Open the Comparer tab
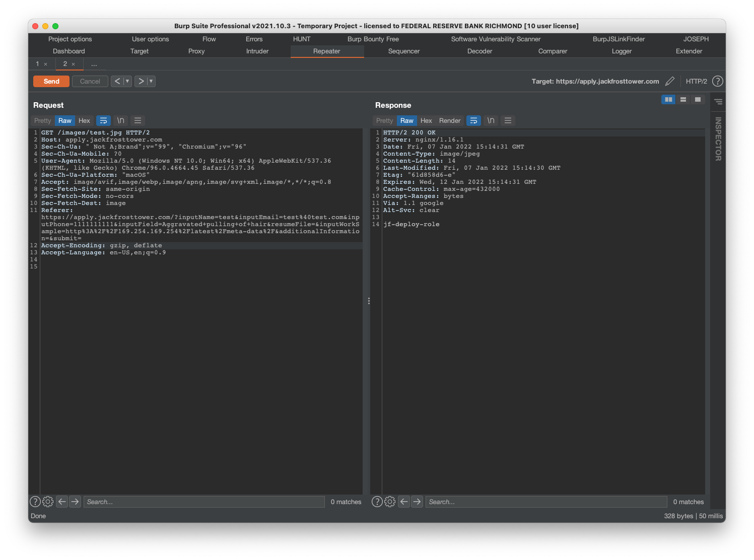This screenshot has height=560, width=754. click(x=553, y=51)
